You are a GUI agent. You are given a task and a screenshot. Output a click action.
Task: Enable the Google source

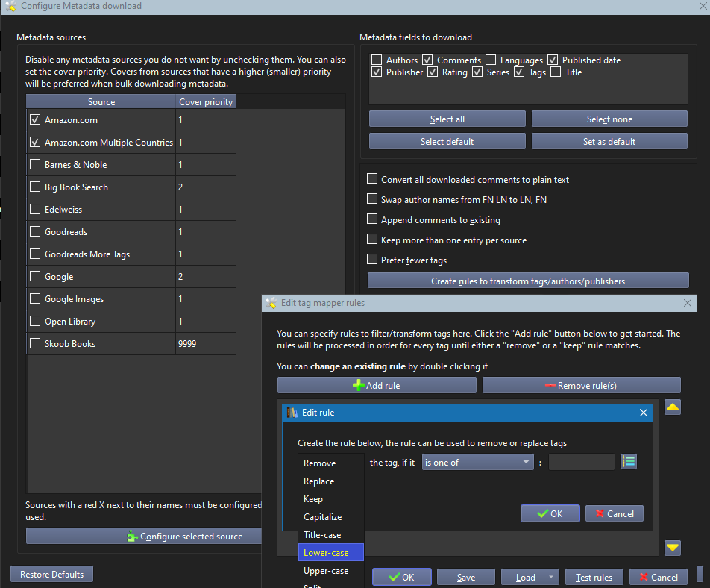[35, 276]
